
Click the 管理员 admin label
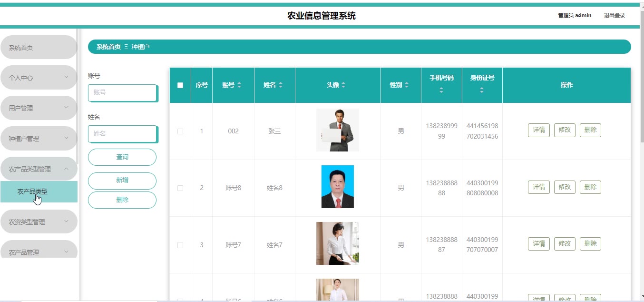pyautogui.click(x=575, y=15)
